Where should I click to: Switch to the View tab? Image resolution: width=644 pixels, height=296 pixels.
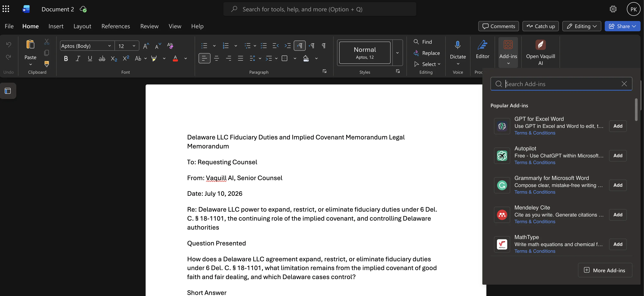click(175, 26)
